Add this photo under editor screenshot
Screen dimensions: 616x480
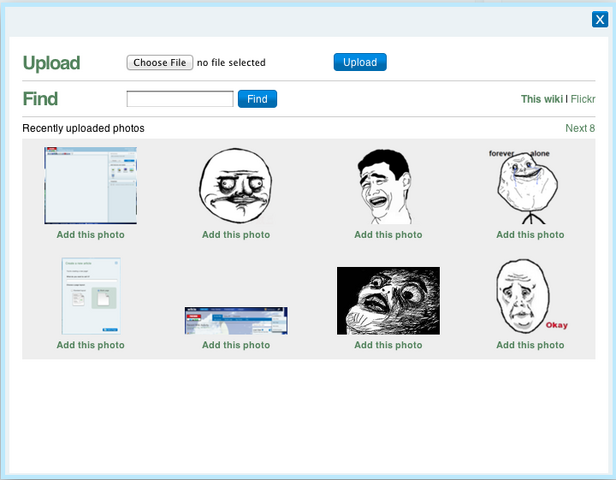pos(91,235)
